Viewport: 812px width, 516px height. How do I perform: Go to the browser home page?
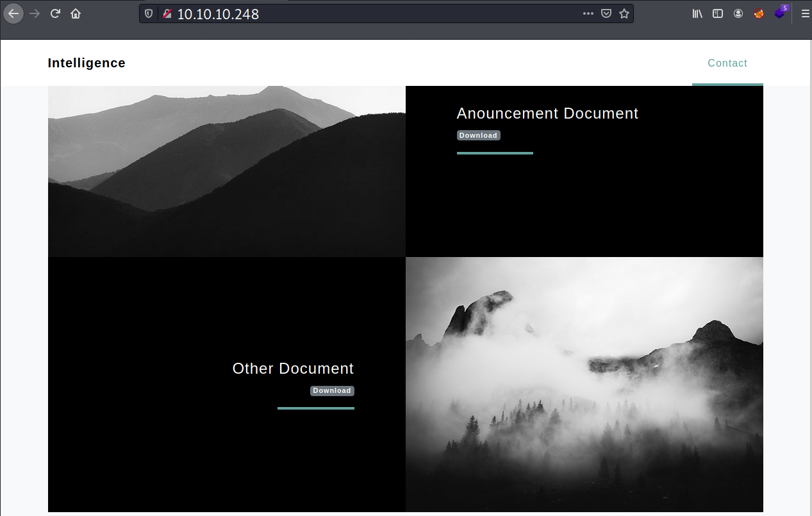(76, 13)
